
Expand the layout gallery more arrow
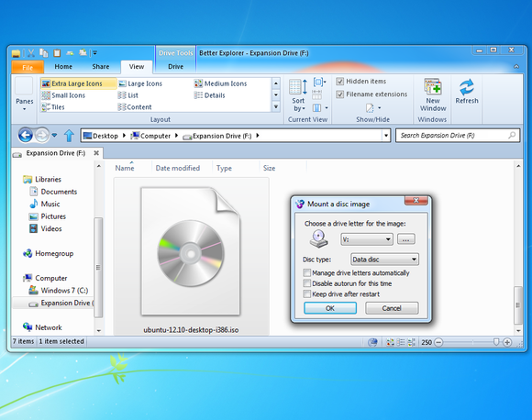point(276,107)
